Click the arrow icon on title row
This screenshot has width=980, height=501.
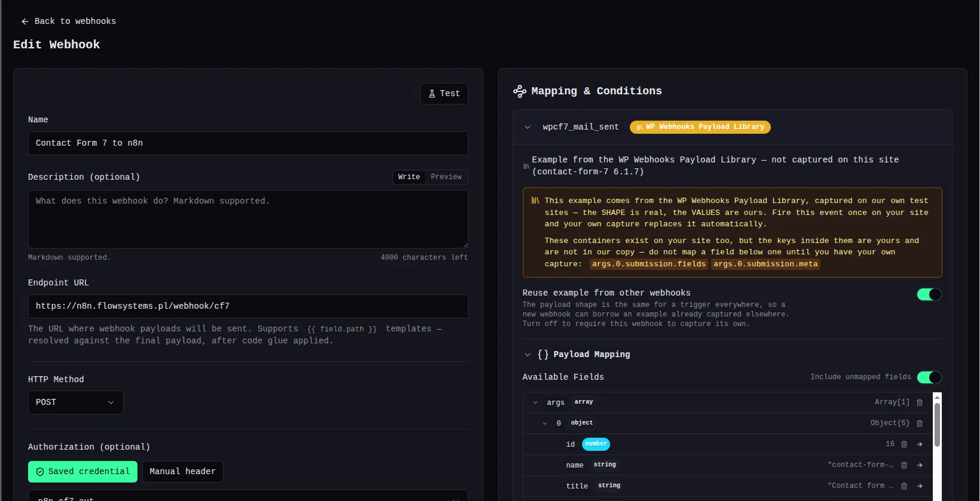click(920, 486)
